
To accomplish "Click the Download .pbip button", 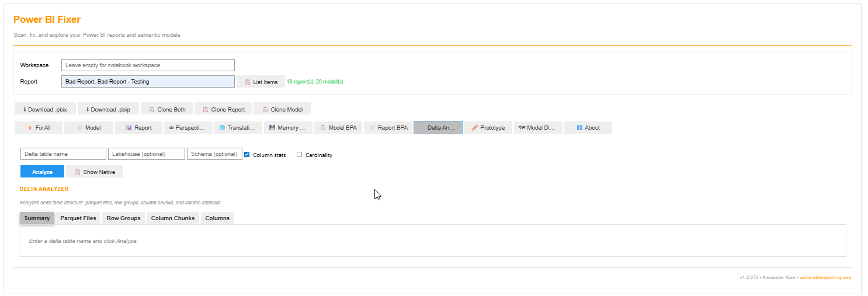I will (x=108, y=109).
